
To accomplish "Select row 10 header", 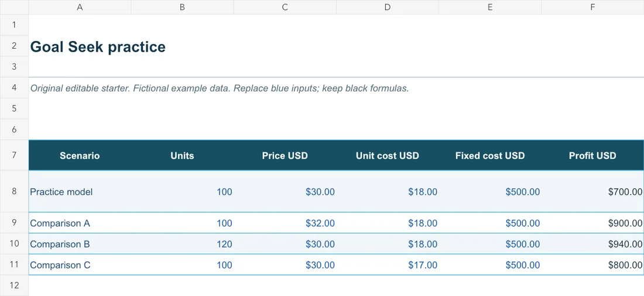I will 14,244.
